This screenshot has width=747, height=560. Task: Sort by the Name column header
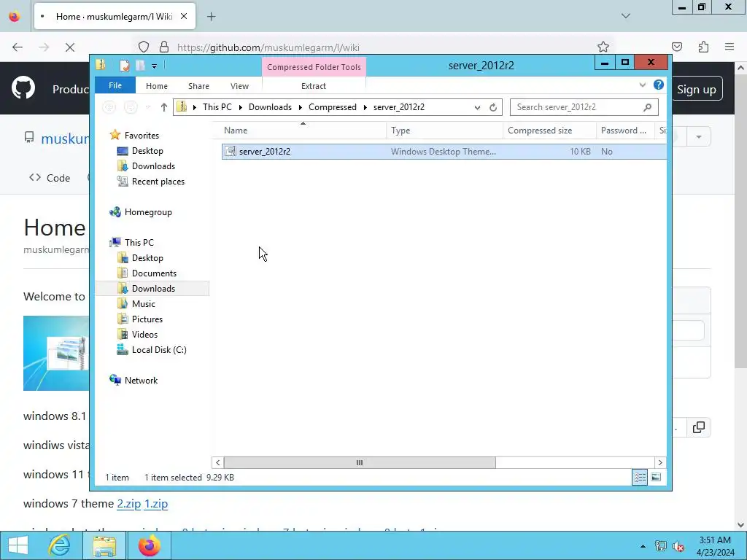[x=299, y=131]
